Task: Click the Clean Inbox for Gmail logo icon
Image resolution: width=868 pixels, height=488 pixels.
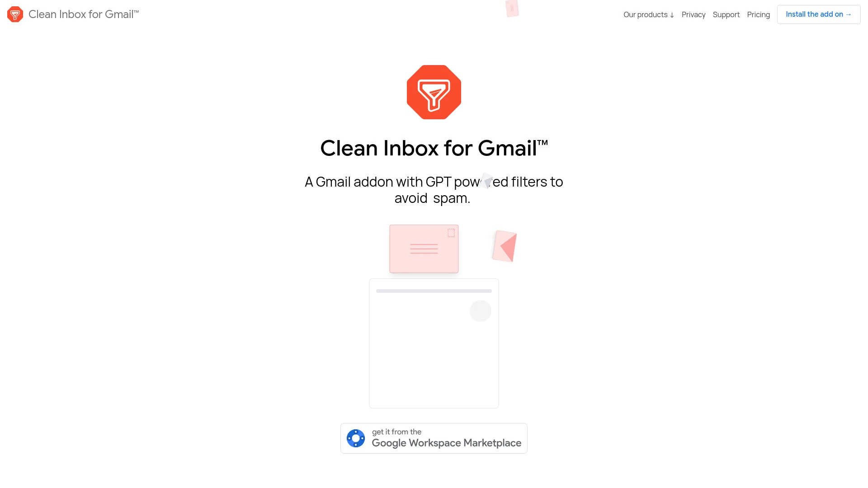Action: 15,14
